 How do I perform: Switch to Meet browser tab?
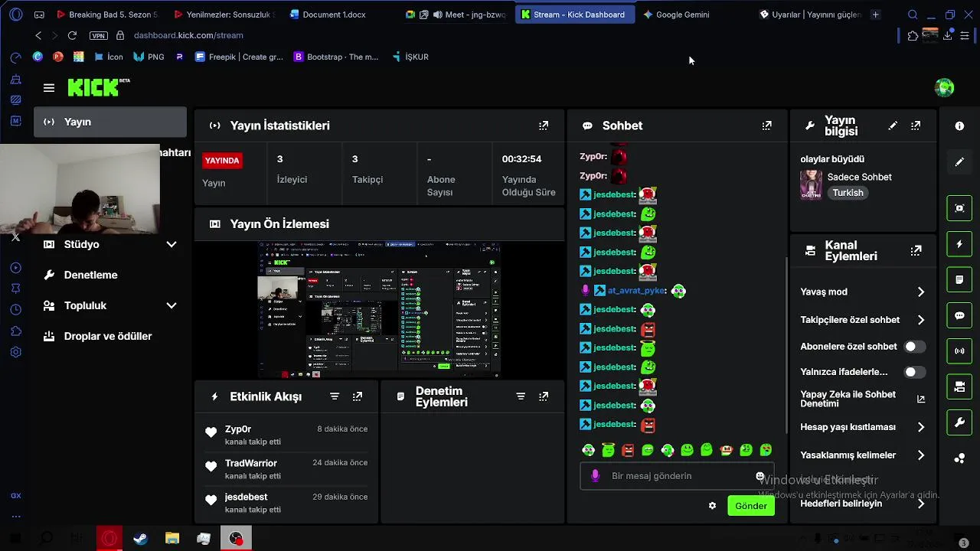456,15
